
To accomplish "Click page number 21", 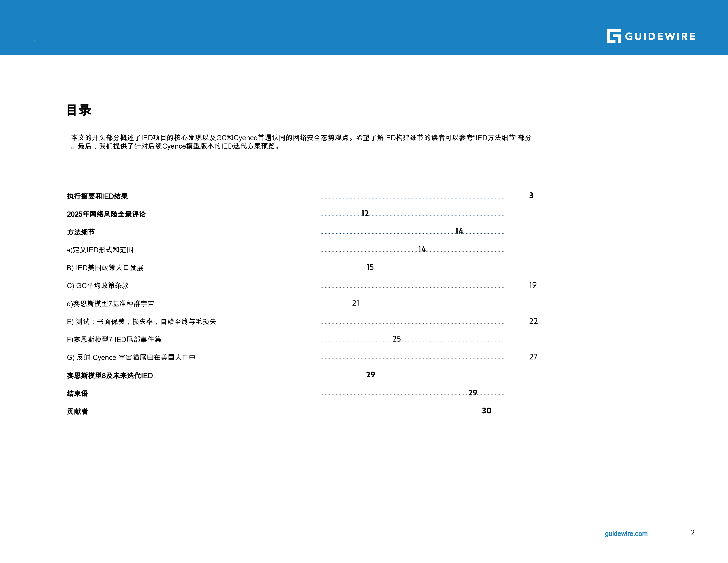I will point(356,303).
